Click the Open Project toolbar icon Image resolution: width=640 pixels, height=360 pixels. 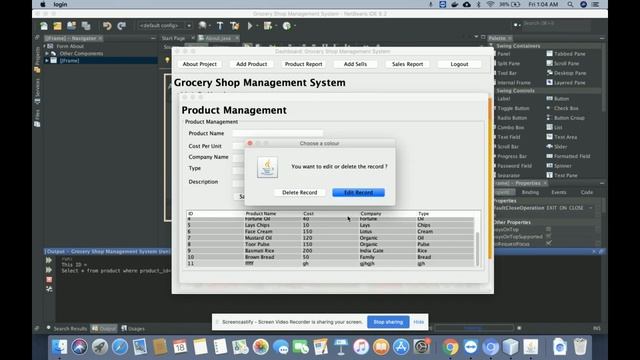coord(71,26)
